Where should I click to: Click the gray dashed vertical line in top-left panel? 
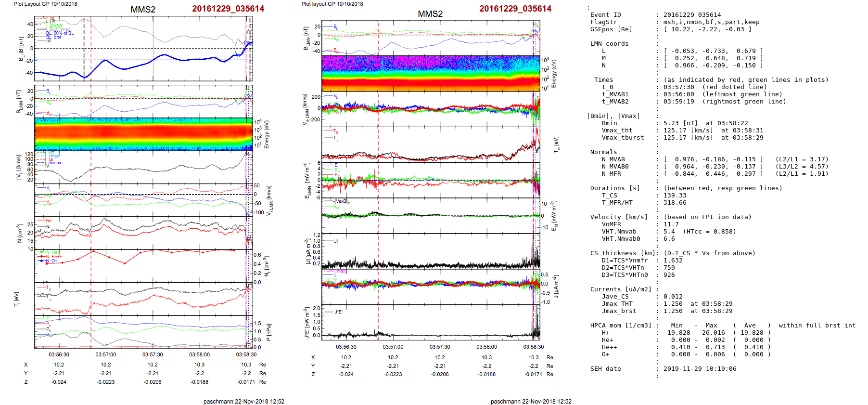coord(84,48)
